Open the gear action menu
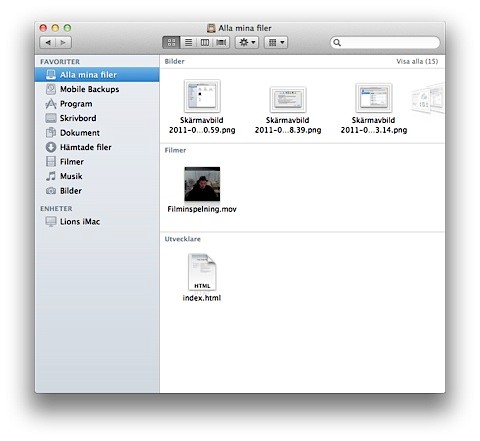The height and width of the screenshot is (441, 480). coord(247,42)
